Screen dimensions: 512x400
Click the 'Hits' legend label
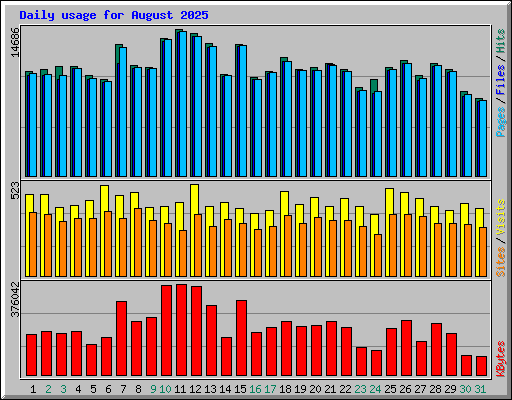(501, 41)
